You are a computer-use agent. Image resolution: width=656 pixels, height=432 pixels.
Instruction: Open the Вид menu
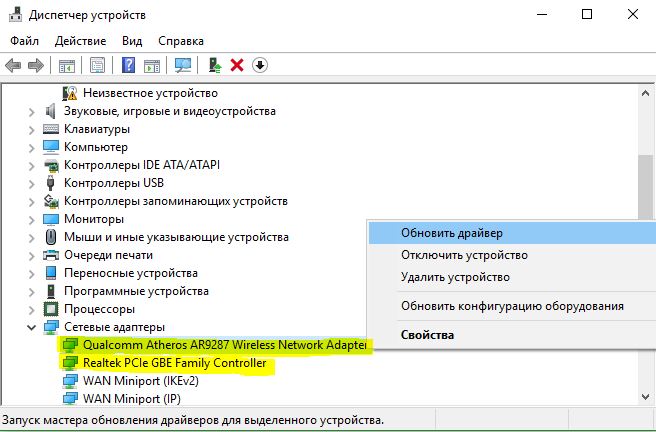click(132, 41)
